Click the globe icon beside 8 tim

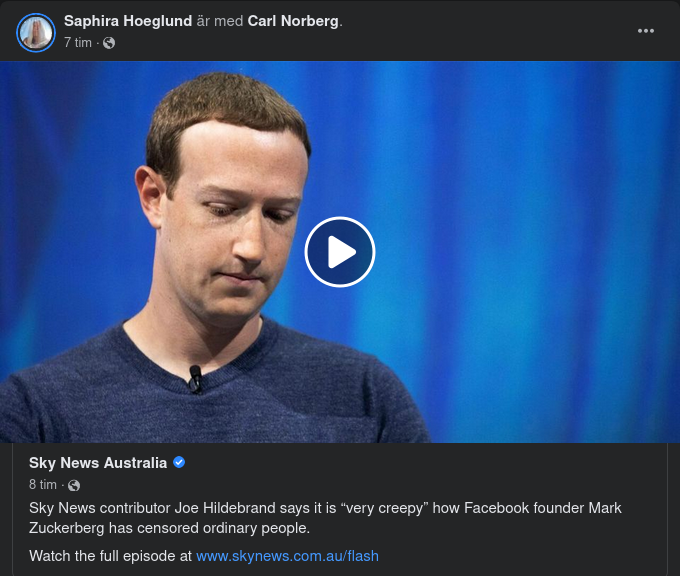[x=74, y=485]
